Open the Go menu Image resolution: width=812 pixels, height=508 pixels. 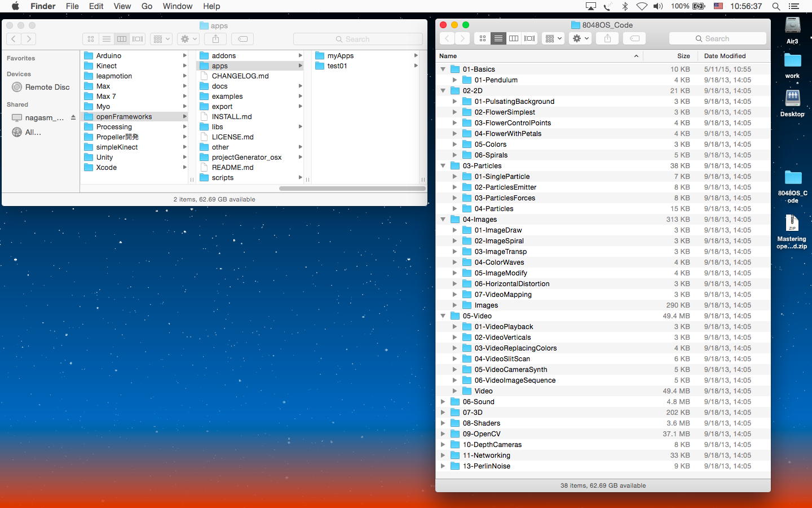point(147,6)
